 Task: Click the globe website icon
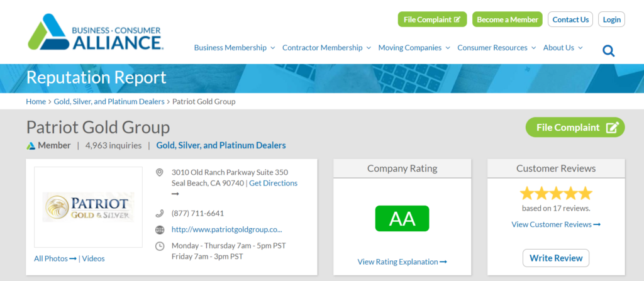point(159,229)
